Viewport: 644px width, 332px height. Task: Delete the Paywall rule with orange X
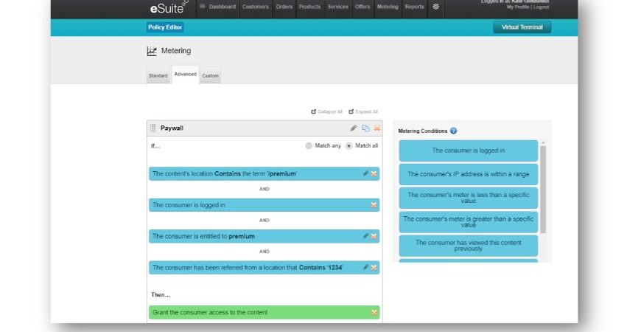(x=377, y=128)
